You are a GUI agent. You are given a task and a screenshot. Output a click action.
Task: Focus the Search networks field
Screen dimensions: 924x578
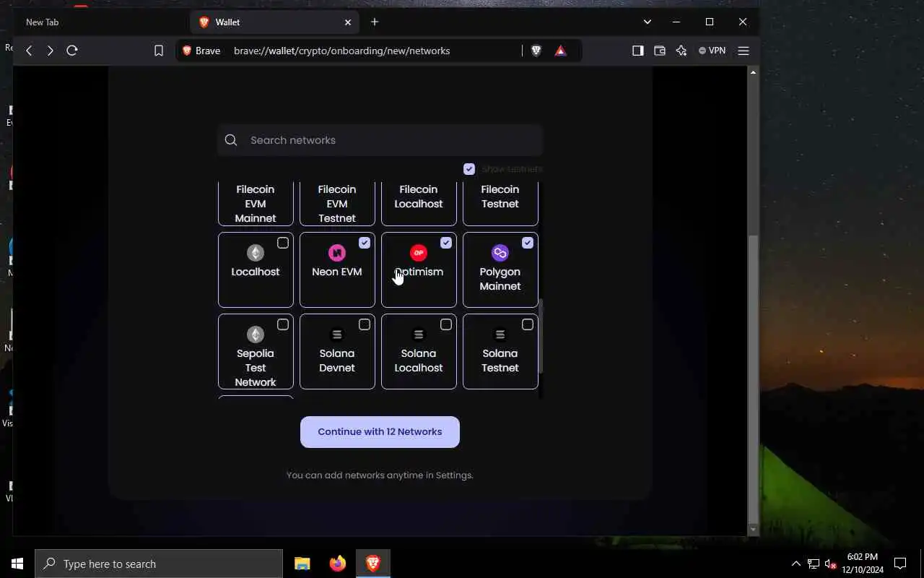coord(380,140)
